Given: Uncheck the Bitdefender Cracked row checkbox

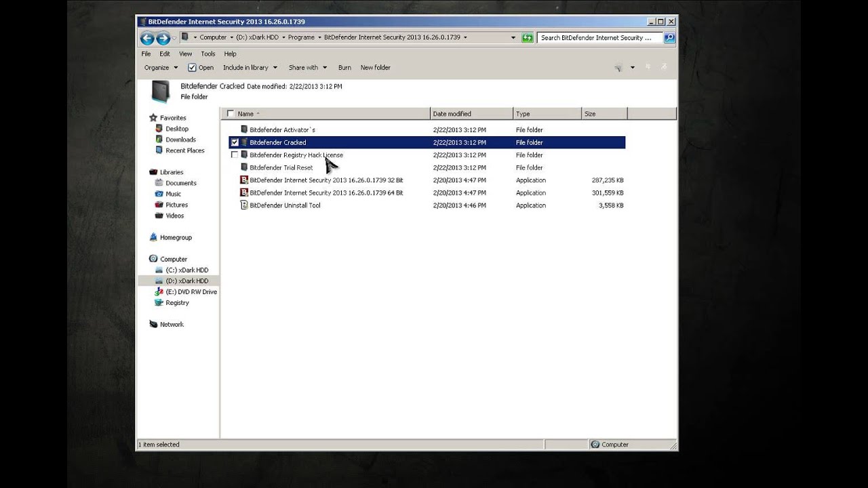Looking at the screenshot, I should point(235,142).
